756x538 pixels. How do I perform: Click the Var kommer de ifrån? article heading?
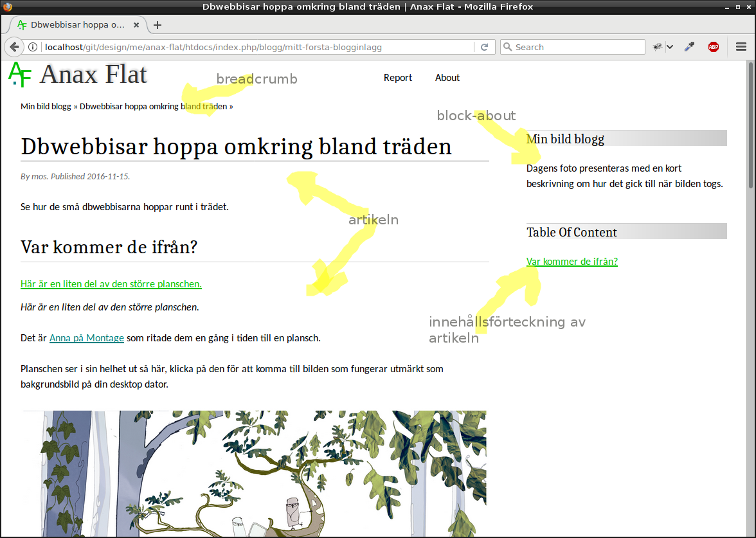[109, 247]
